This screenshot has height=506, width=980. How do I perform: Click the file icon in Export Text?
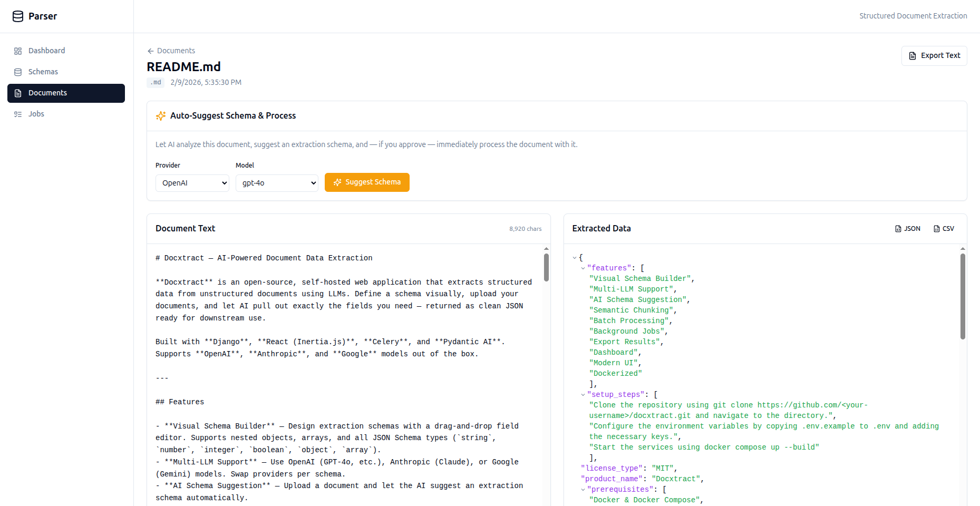pos(913,56)
